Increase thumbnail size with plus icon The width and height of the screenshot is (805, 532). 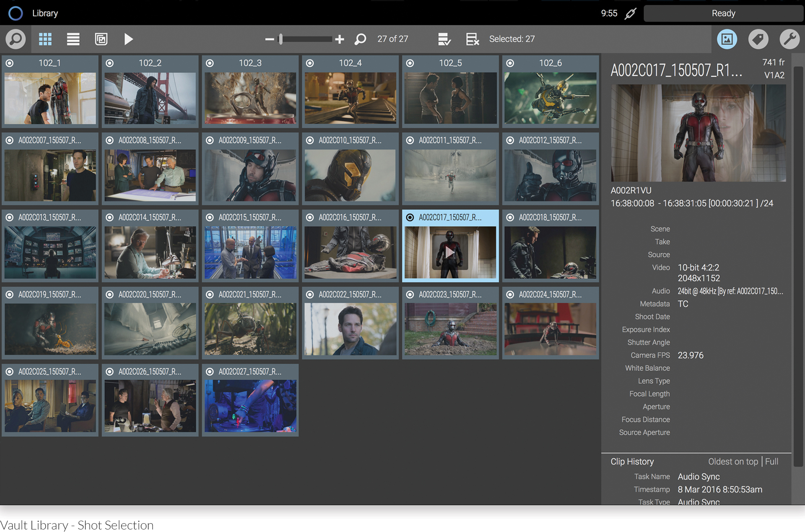coord(340,39)
